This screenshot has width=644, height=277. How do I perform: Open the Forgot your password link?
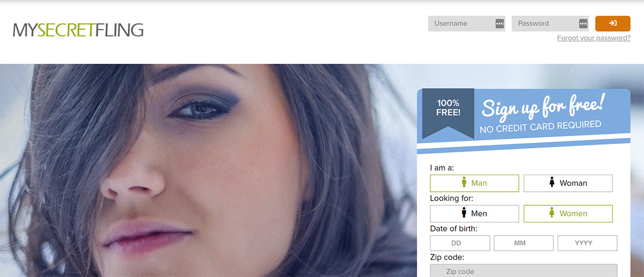pyautogui.click(x=594, y=38)
